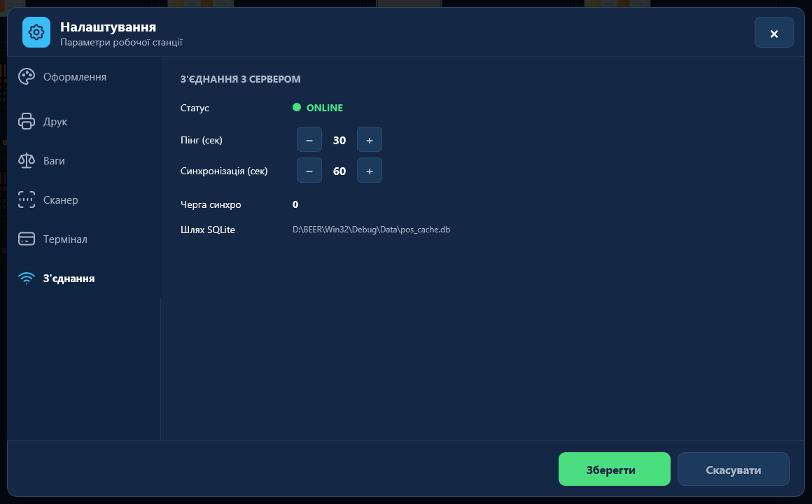Click the SQLite path pos_cache.db text
Viewport: 812px width, 504px height.
click(371, 230)
